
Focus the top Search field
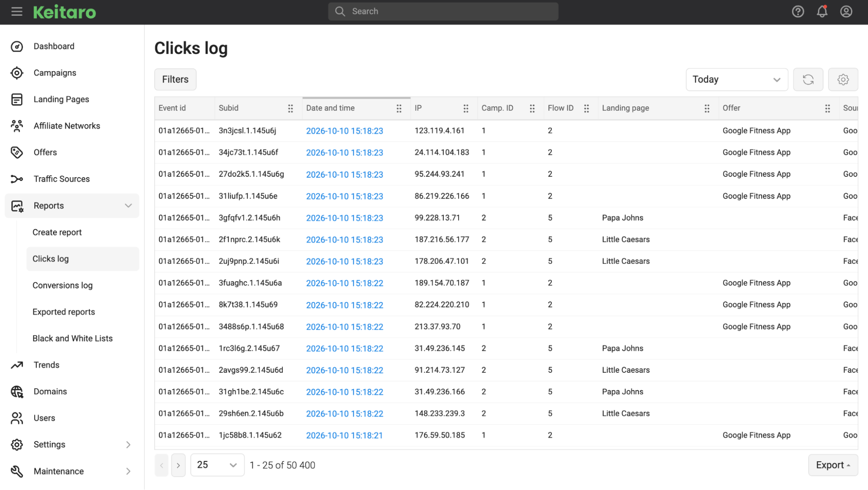443,11
